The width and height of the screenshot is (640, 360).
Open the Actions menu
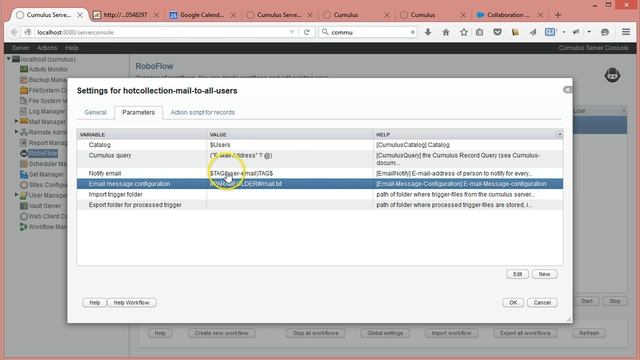[x=47, y=48]
